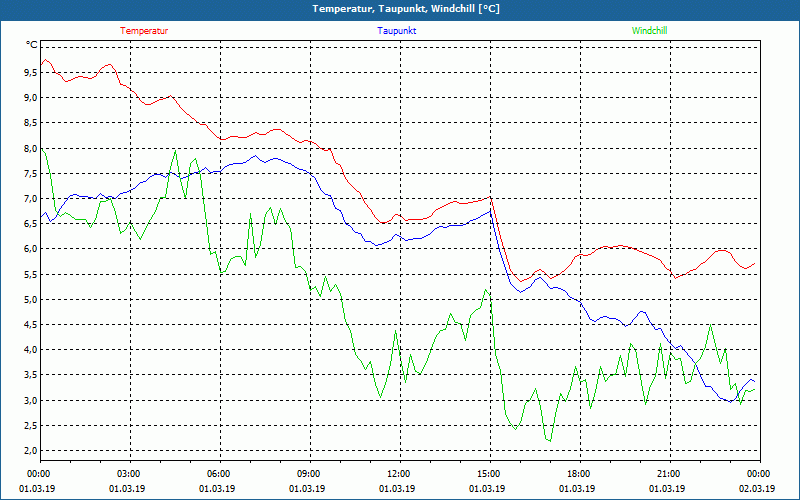Click the °C unit label on the y-axis

32,45
